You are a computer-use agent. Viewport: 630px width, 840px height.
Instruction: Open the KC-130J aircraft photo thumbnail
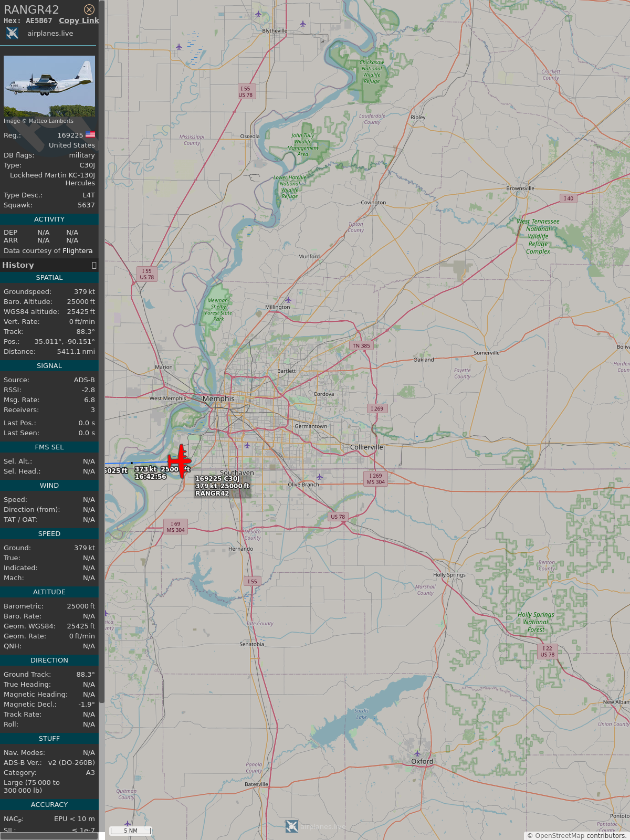coord(49,86)
